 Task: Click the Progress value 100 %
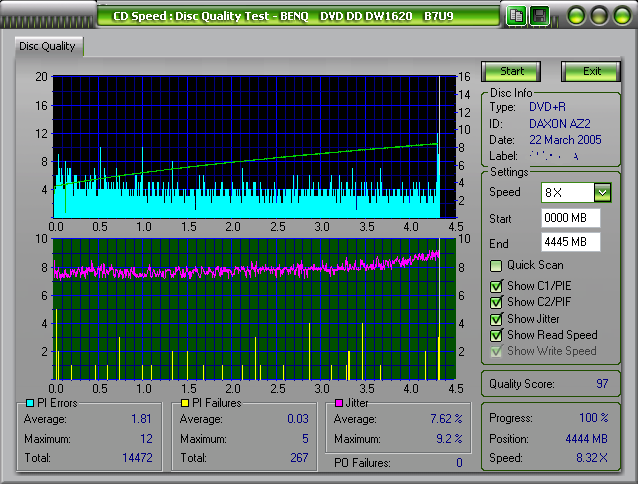(594, 418)
